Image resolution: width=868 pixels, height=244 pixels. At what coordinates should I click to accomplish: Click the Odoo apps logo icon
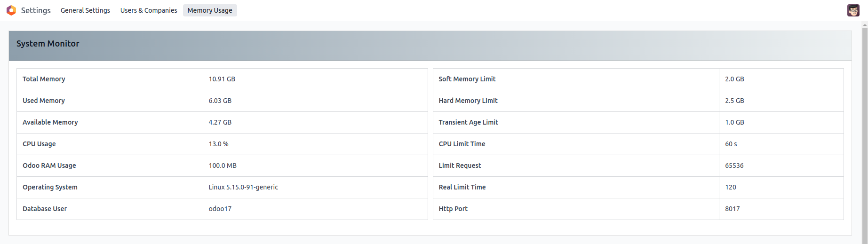pos(11,10)
